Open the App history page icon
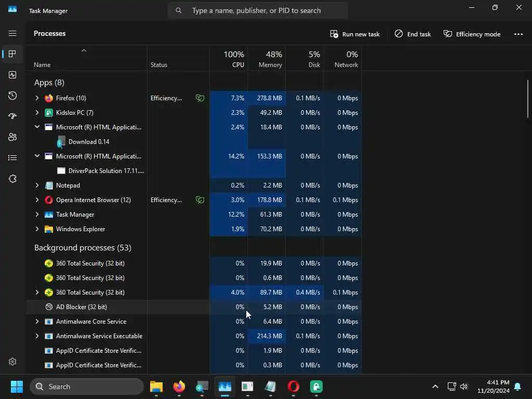Image resolution: width=532 pixels, height=399 pixels. [x=12, y=96]
